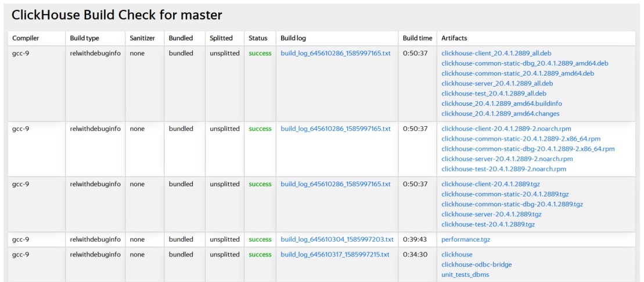Open clickhouse-test-20.4.1.2889.tgz link
The width and height of the screenshot is (644, 282).
click(x=488, y=224)
